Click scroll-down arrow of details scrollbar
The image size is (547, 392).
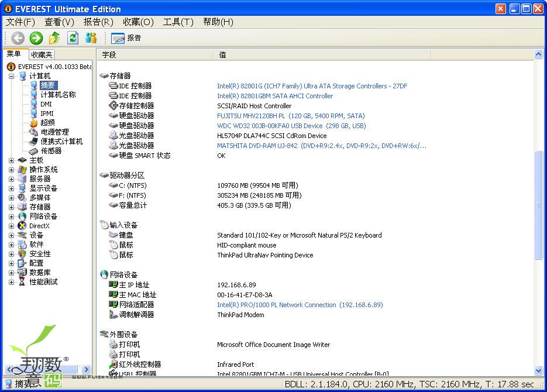pyautogui.click(x=538, y=370)
